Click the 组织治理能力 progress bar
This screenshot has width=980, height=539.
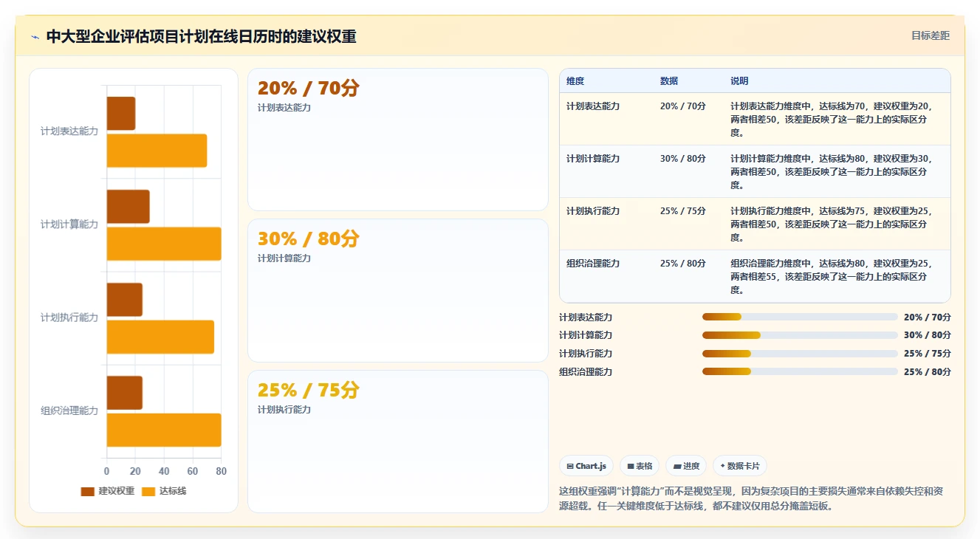coord(800,371)
